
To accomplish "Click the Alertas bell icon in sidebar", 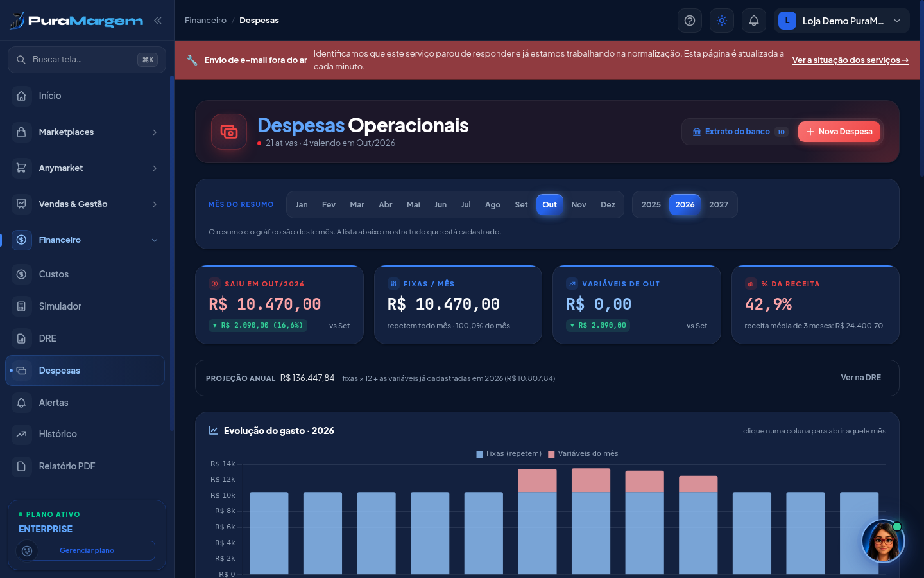I will 21,403.
